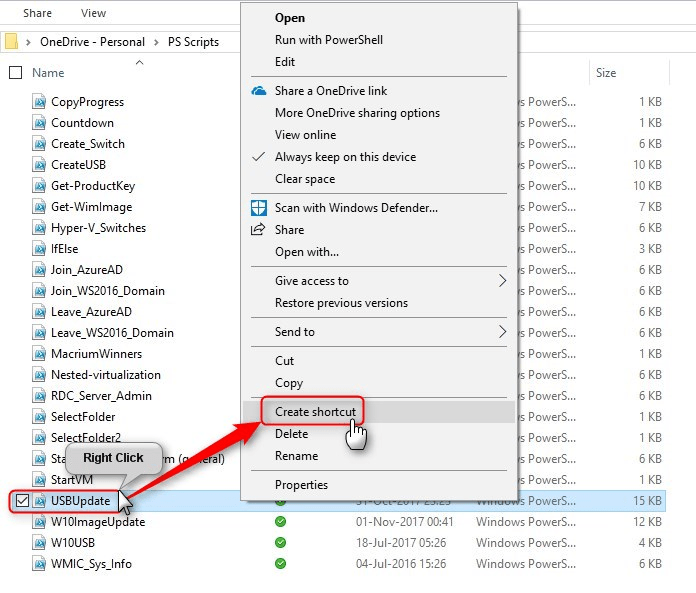Image resolution: width=696 pixels, height=593 pixels.
Task: Click the Leave_WS2016_Domain script file icon
Action: point(39,333)
